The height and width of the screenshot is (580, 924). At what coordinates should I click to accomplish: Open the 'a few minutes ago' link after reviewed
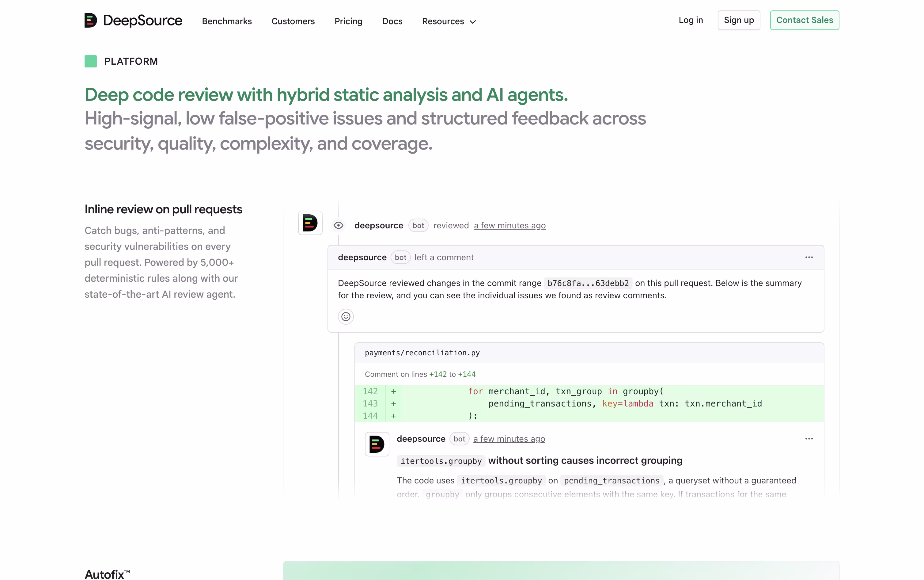(x=510, y=226)
